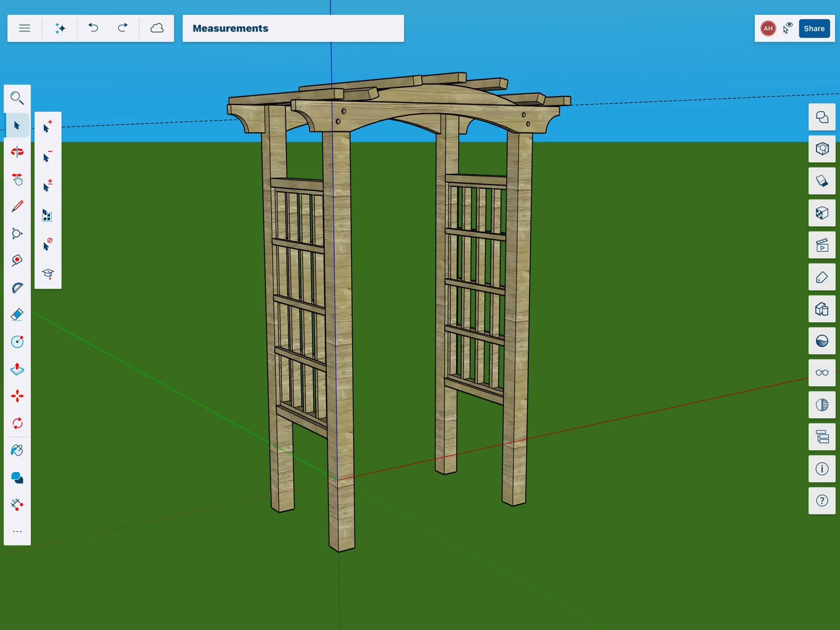Select the Select arrow tool
840x630 pixels.
pos(17,125)
